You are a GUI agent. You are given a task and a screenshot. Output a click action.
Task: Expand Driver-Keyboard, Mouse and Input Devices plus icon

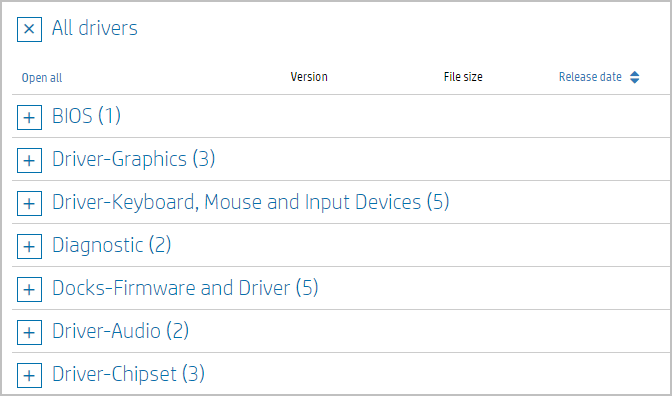29,203
